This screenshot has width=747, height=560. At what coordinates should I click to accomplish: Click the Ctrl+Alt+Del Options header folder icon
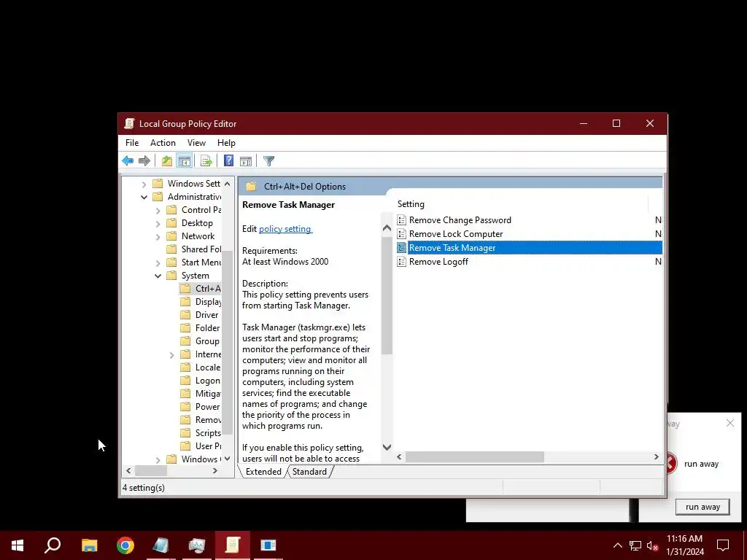tap(251, 186)
